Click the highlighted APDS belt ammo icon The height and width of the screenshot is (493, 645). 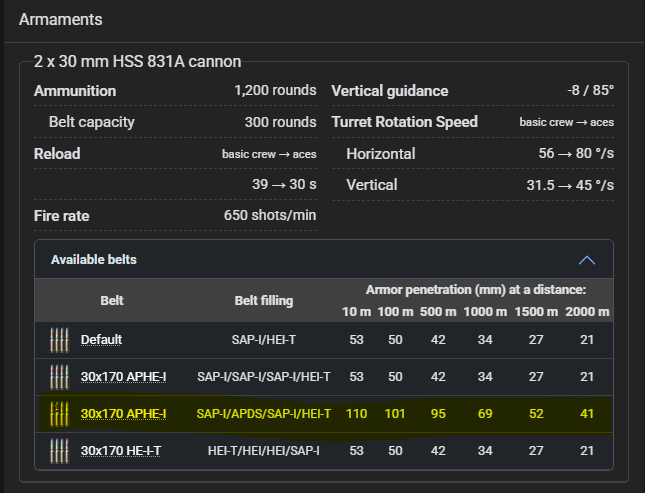click(x=59, y=414)
